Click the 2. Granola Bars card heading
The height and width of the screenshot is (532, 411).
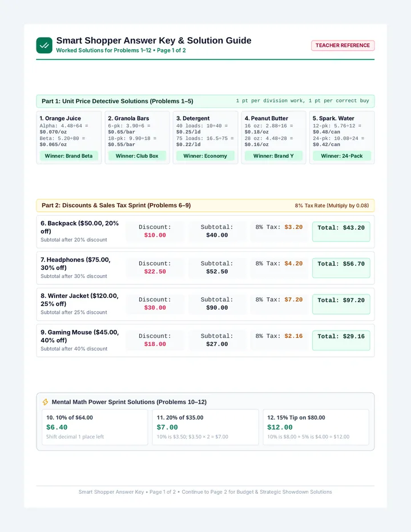tap(128, 118)
